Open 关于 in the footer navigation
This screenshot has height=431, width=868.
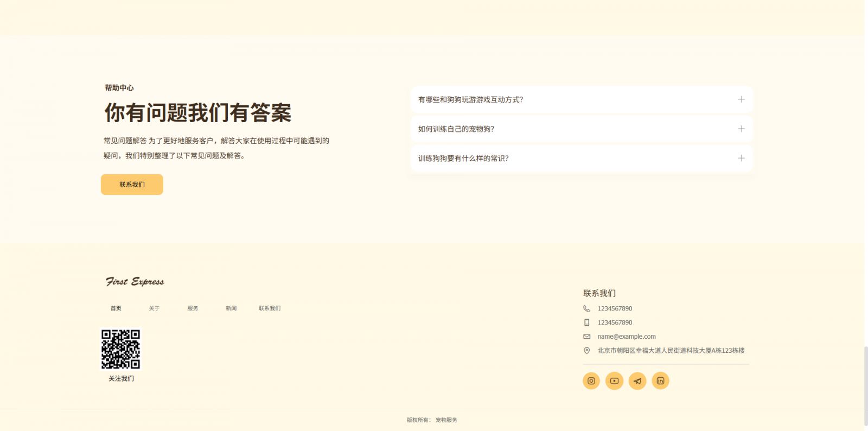point(155,308)
